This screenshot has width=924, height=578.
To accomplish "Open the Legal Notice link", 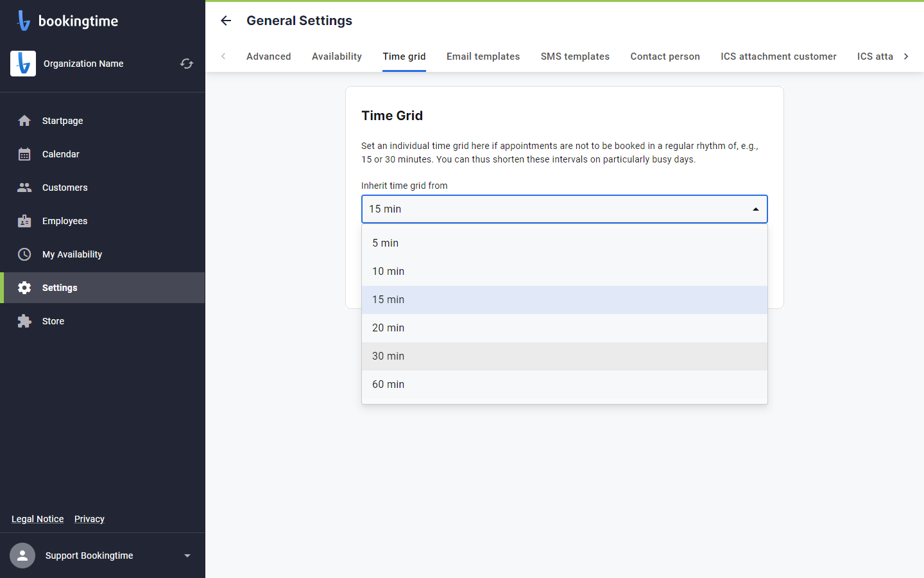I will [x=38, y=519].
